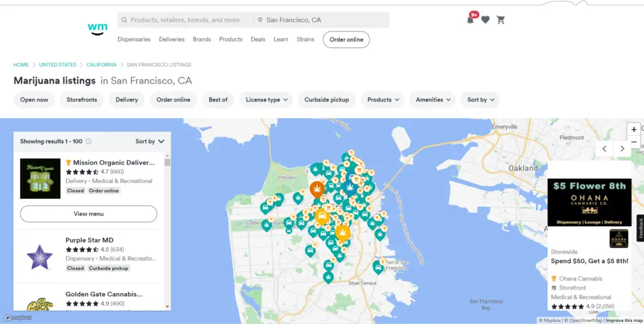Screen dimensions: 644x324
Task: Open the Learn nav item
Action: 281,40
